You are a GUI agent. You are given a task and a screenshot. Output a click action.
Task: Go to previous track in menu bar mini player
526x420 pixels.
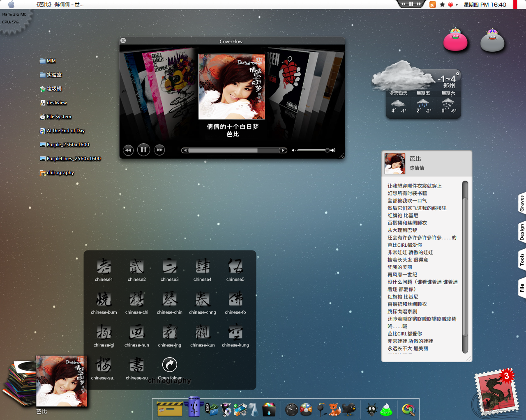coord(404,4)
